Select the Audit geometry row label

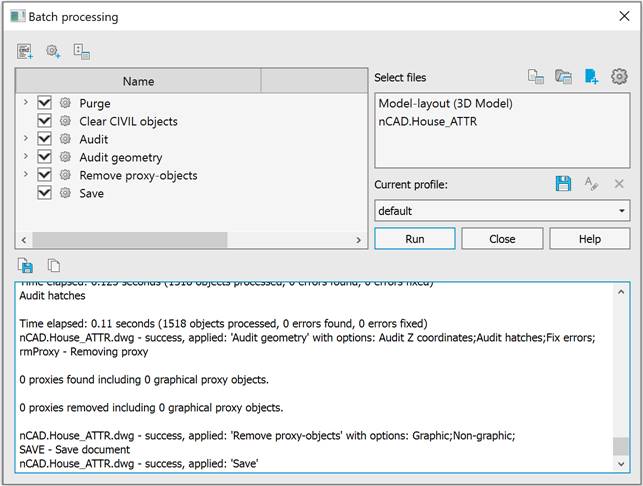tap(121, 157)
